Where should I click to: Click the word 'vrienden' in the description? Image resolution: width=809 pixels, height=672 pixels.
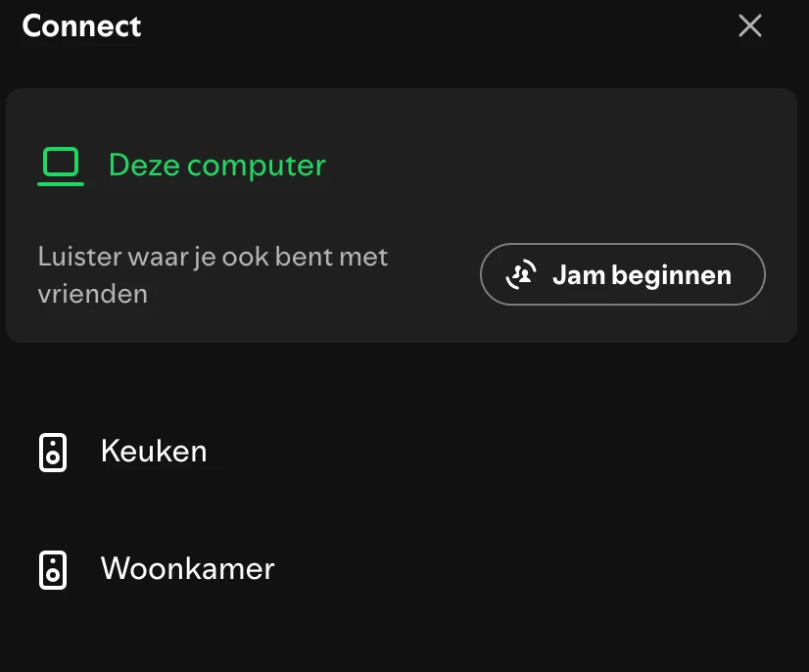click(x=93, y=294)
